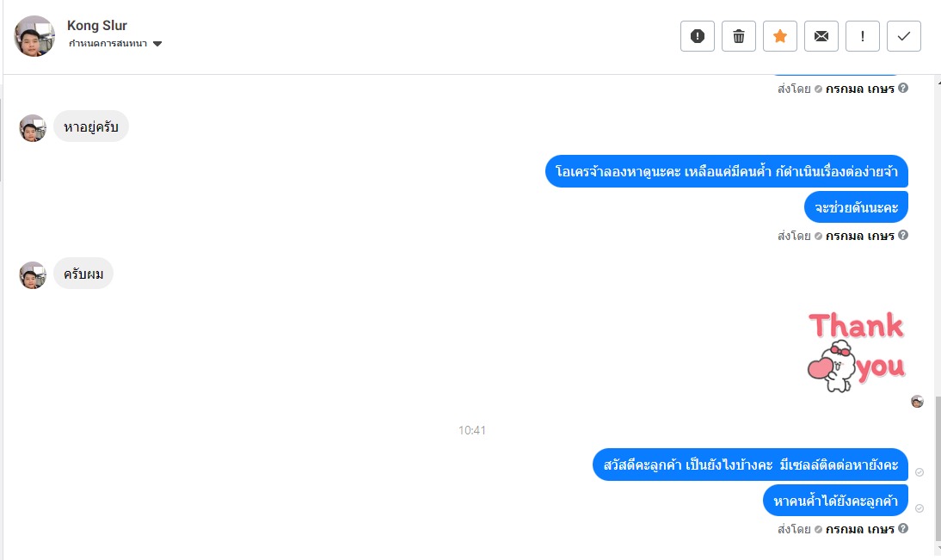Image resolution: width=941 pixels, height=560 pixels.
Task: Click the help icon beside the middle กรกมล เกษร
Action: pos(903,236)
